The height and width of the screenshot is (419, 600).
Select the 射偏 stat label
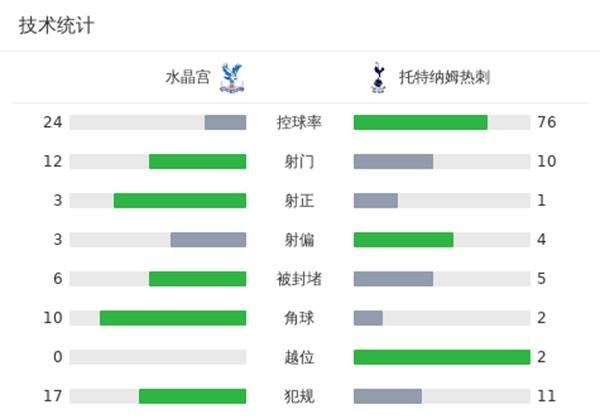pyautogui.click(x=299, y=240)
